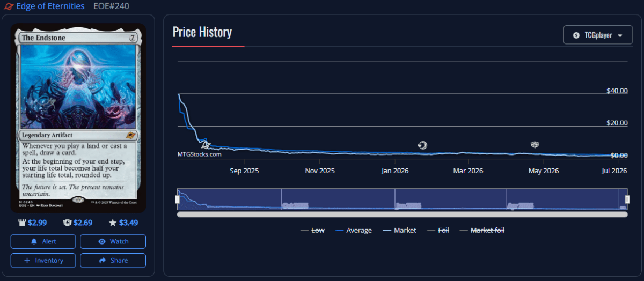Viewport: 644px width, 281px height.
Task: Click the set marker icon near May 2026
Action: click(535, 145)
